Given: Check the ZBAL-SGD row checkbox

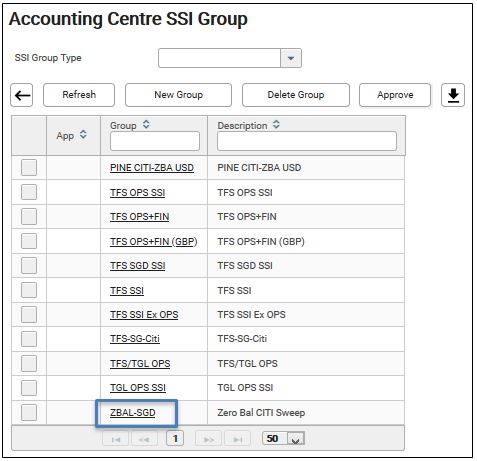Looking at the screenshot, I should pos(29,412).
